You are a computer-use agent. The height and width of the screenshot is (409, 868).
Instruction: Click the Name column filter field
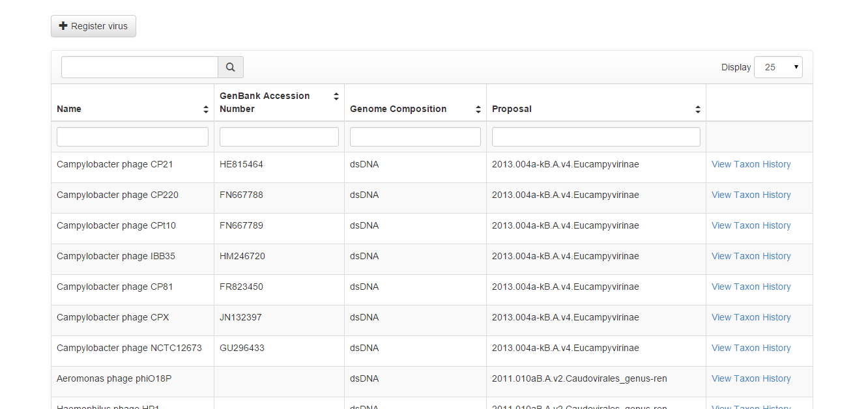pyautogui.click(x=132, y=137)
